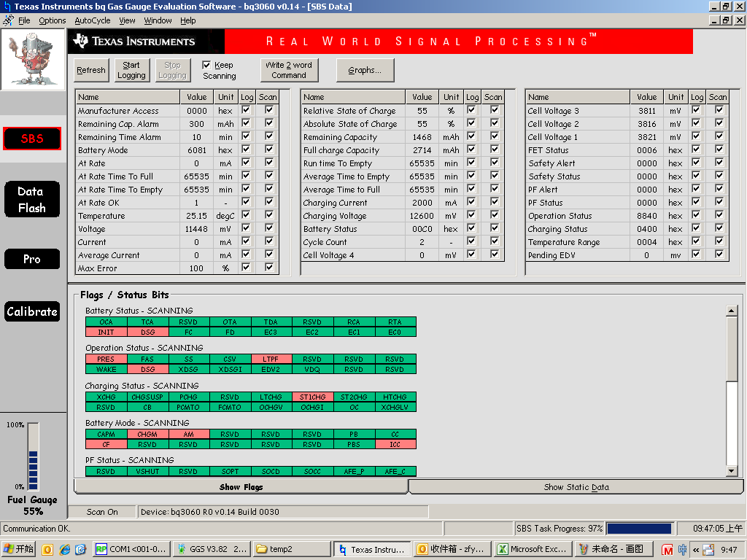The width and height of the screenshot is (747, 560).
Task: Click the Scan On status bar entry
Action: (102, 512)
